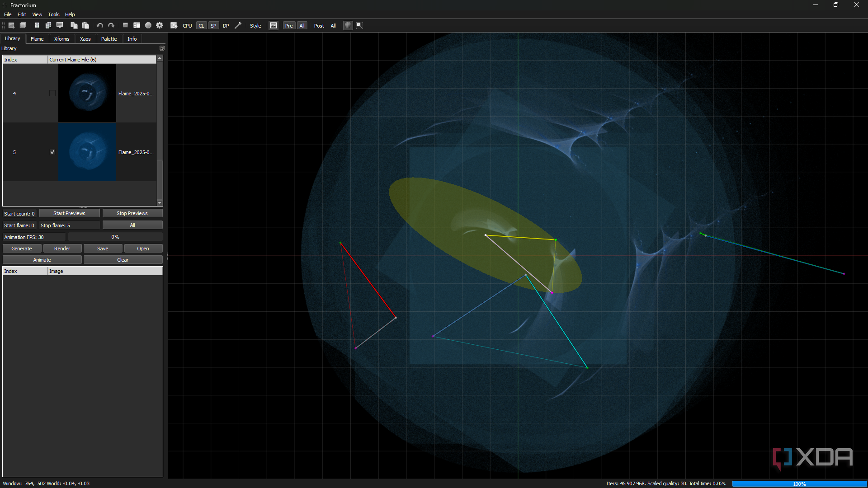Click the Stop flame field
Screen dimensions: 868x488
[69, 225]
